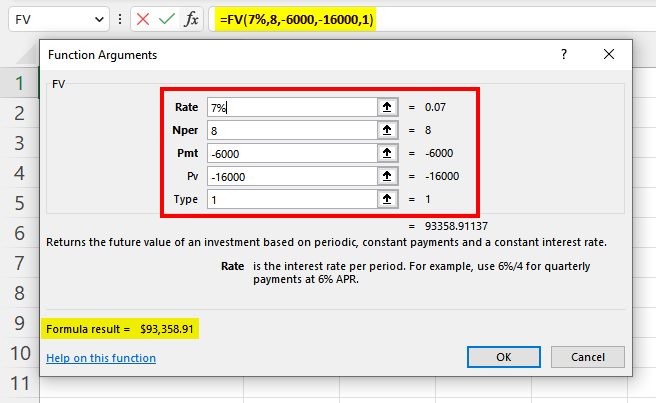Screen dimensions: 656x403
Task: Click the Type range selector arrow
Action: [x=387, y=199]
